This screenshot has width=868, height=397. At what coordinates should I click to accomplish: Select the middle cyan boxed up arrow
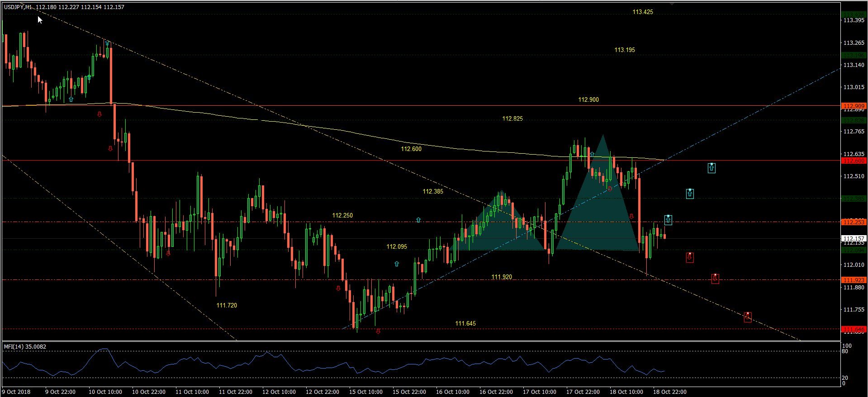(690, 194)
